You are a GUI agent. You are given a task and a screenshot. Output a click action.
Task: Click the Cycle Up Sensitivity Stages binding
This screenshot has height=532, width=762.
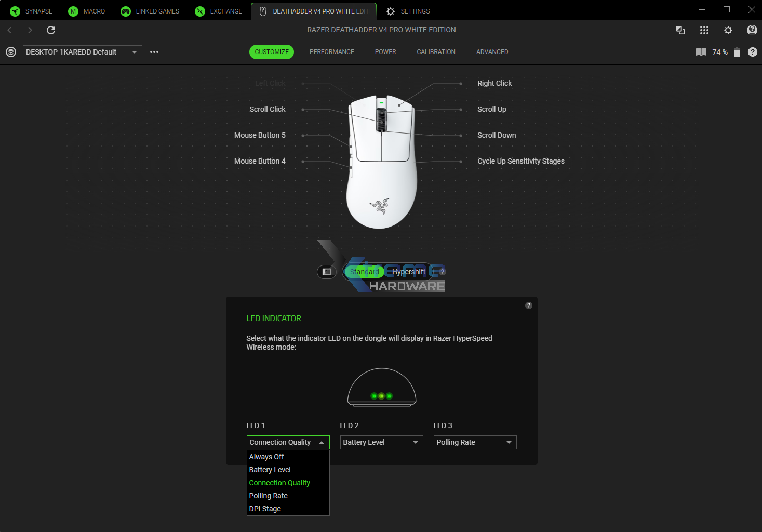521,161
